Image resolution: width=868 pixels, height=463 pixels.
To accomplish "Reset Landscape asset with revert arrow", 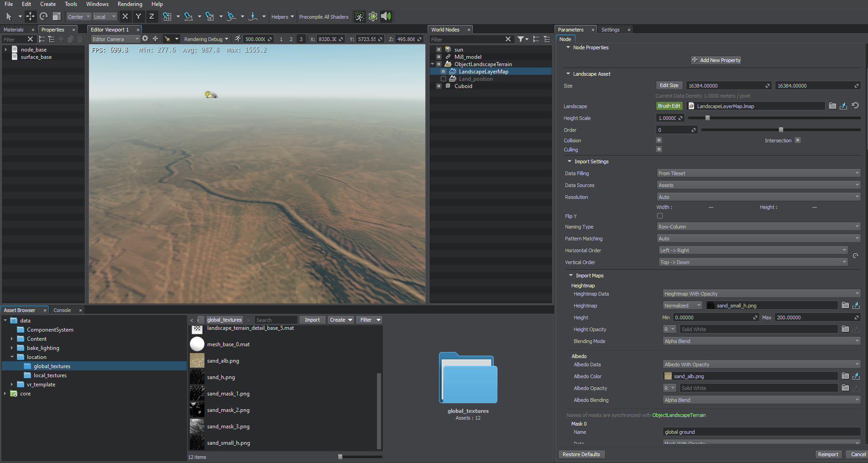I will pos(855,106).
